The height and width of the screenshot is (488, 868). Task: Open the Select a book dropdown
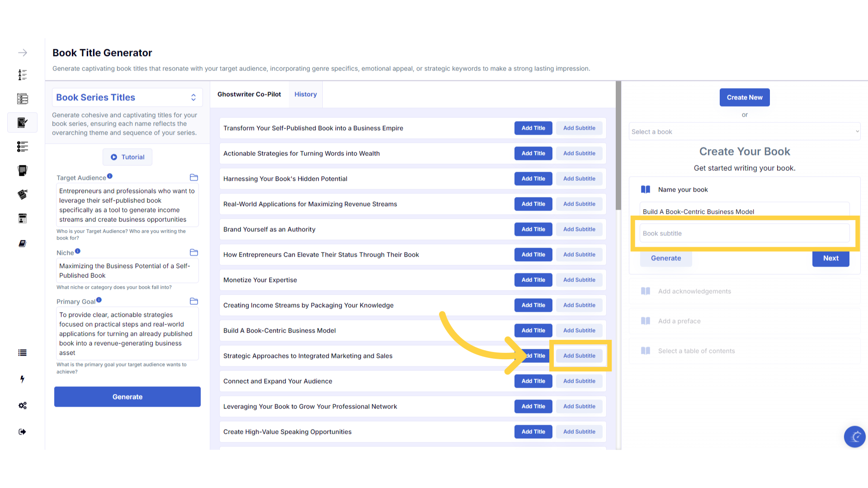(x=744, y=131)
